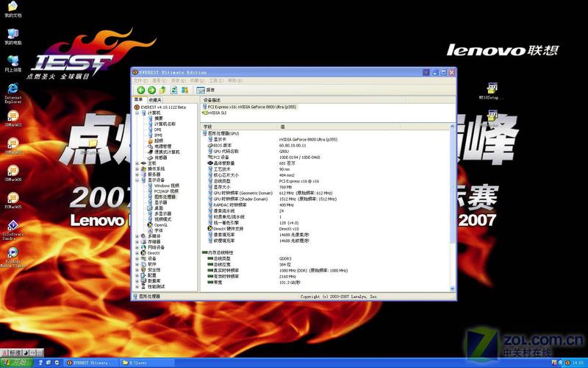Select 多显示器 in the tree
The width and height of the screenshot is (588, 368).
coord(162,213)
